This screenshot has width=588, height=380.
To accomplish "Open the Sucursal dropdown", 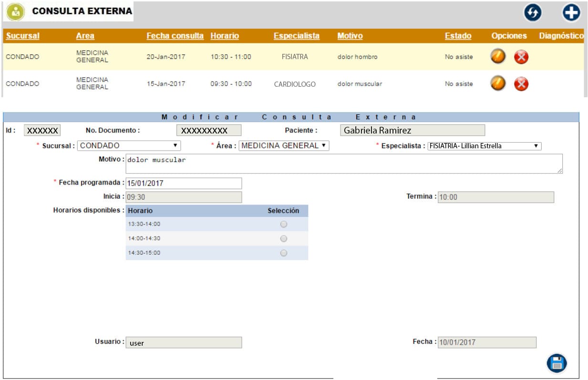I will tap(129, 146).
